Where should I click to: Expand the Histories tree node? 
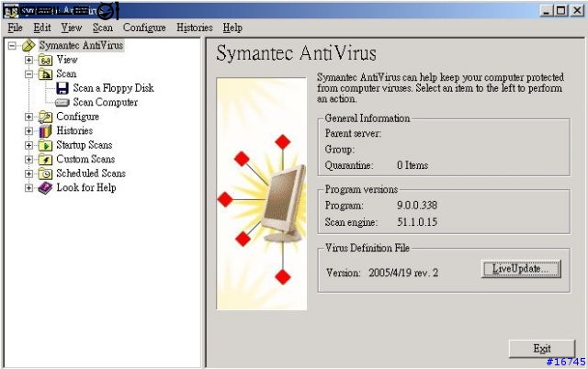28,131
